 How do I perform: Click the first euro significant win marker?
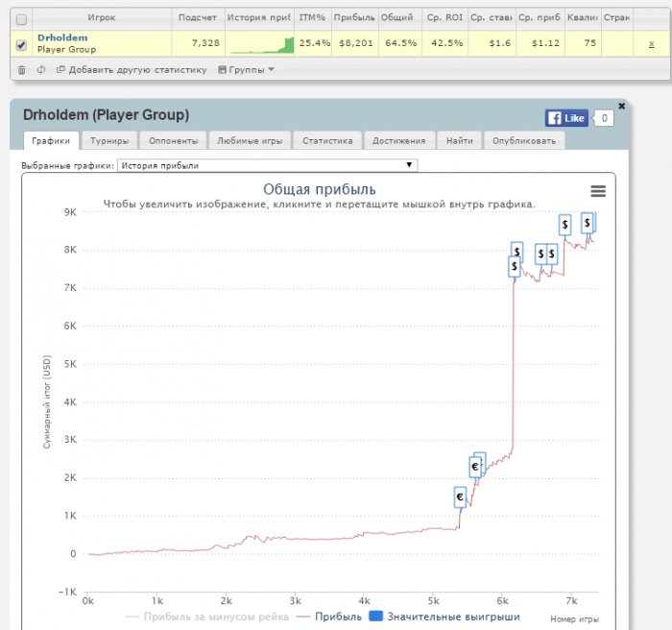[460, 497]
